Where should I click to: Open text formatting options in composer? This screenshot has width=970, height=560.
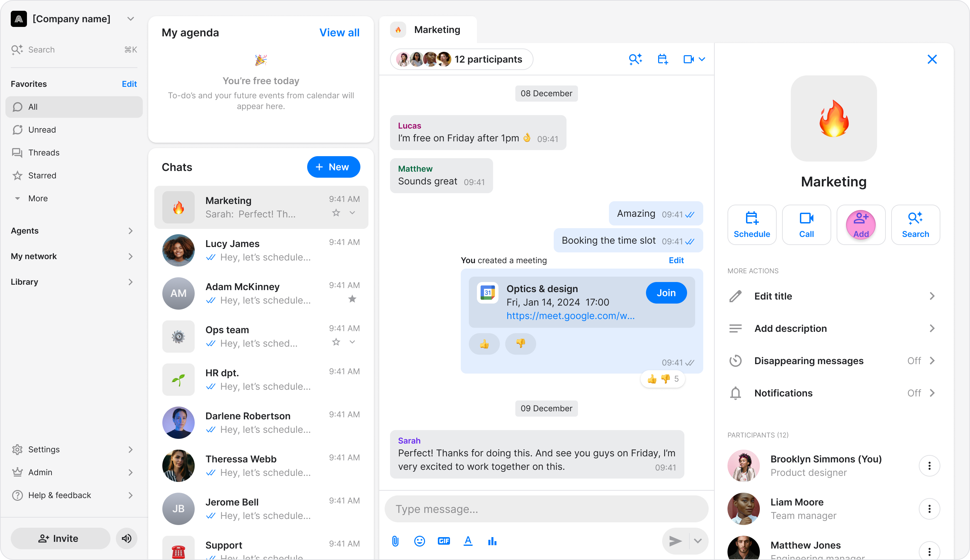pyautogui.click(x=468, y=541)
